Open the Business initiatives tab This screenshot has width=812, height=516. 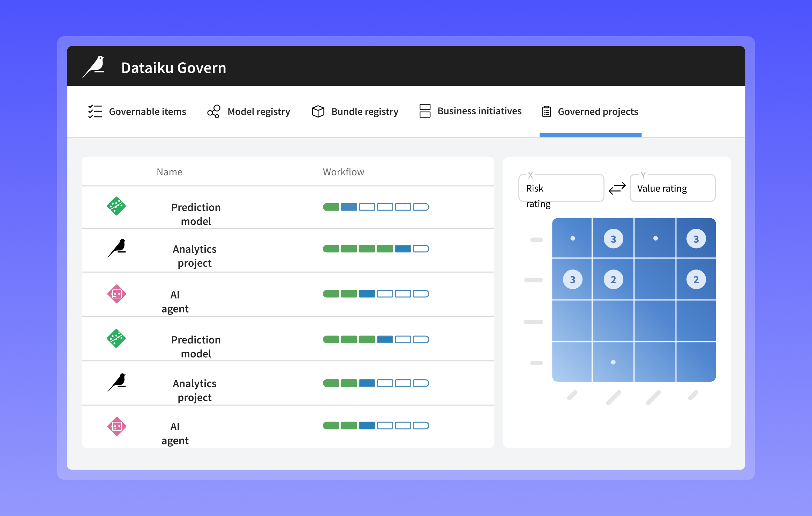coord(479,111)
